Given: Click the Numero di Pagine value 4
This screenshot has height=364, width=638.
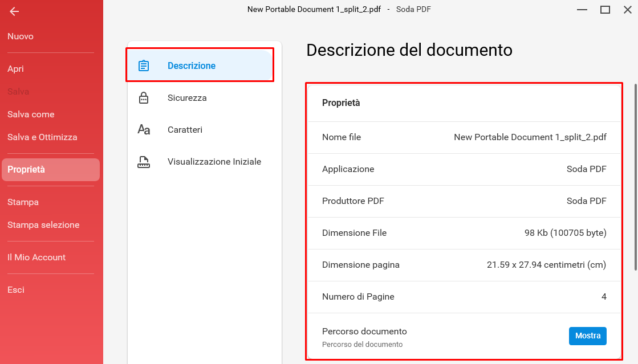Looking at the screenshot, I should 604,297.
